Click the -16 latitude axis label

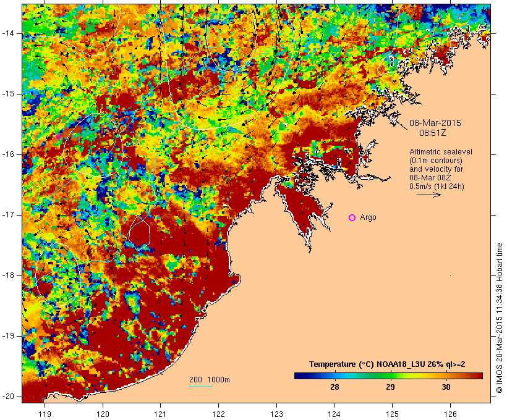coord(8,154)
